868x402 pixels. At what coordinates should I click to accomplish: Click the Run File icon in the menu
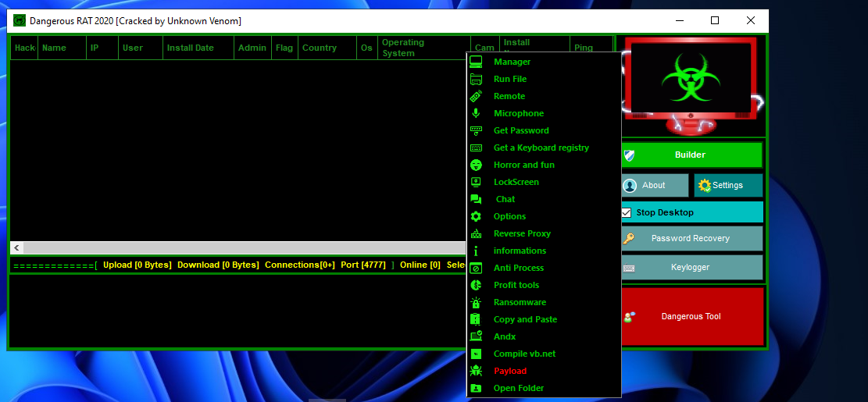[476, 79]
